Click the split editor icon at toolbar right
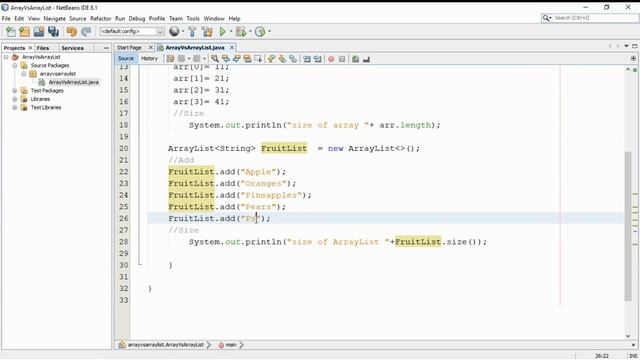This screenshot has width=640, height=360. 633,59
